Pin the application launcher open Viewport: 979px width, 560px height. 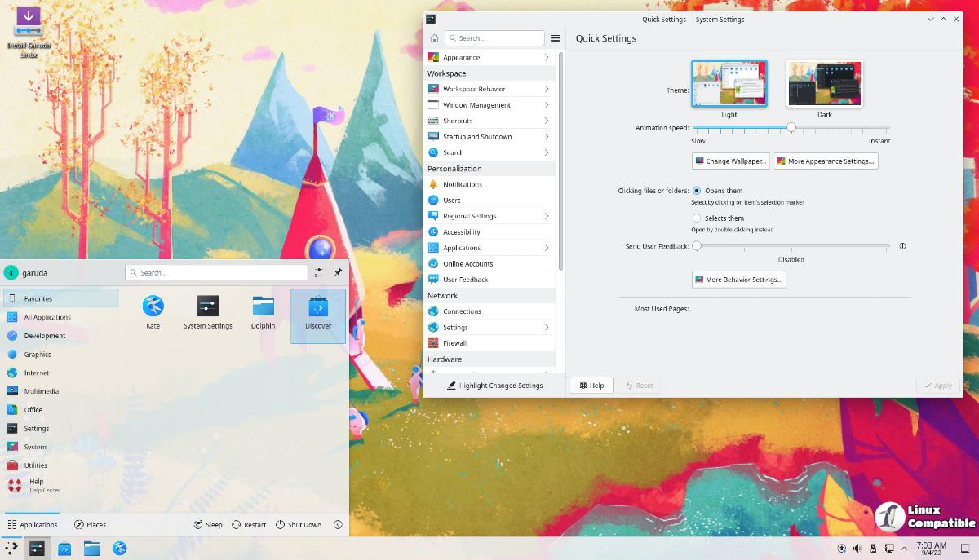tap(338, 272)
